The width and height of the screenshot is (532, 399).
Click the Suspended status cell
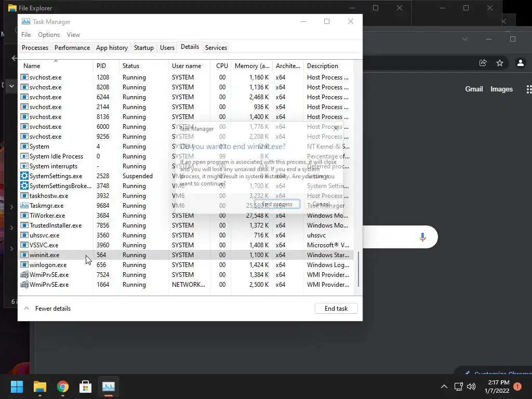tap(137, 176)
